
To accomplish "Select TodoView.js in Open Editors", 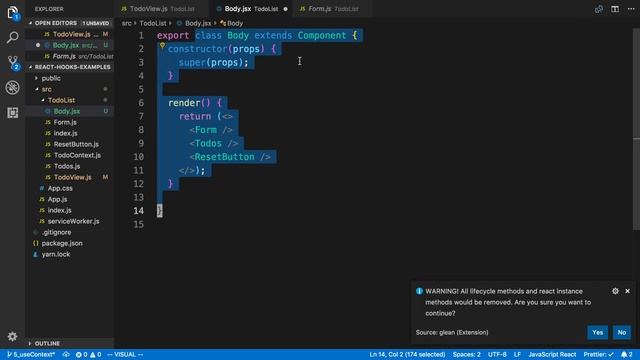I will pyautogui.click(x=70, y=34).
